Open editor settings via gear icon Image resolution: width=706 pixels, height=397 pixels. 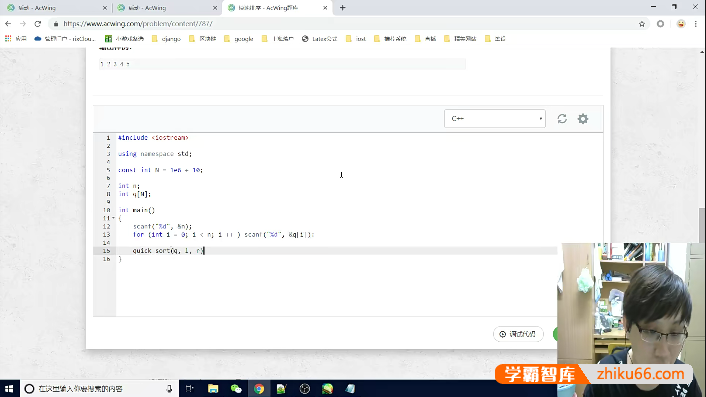pyautogui.click(x=583, y=118)
